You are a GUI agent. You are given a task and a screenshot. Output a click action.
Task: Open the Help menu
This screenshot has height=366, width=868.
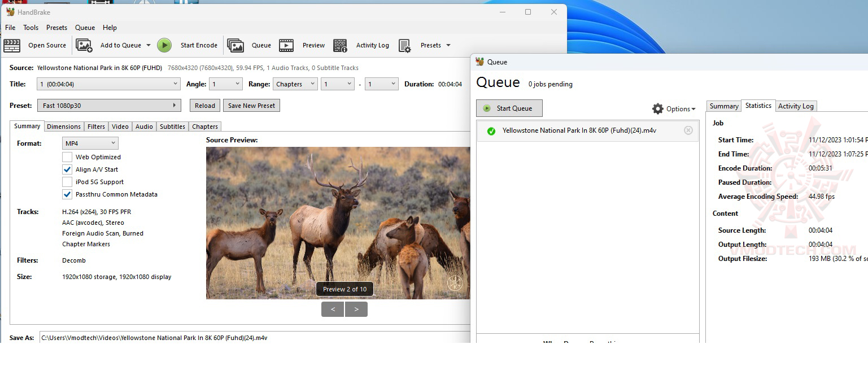click(110, 28)
